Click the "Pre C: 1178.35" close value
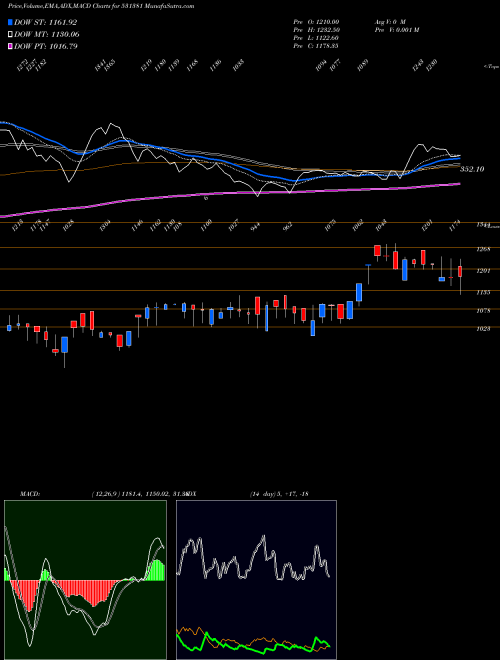The height and width of the screenshot is (660, 500). (x=316, y=46)
